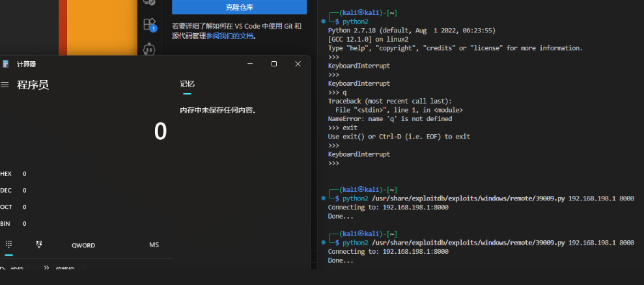Click the Calculator app icon in title bar
The height and width of the screenshot is (285, 644).
coord(6,64)
